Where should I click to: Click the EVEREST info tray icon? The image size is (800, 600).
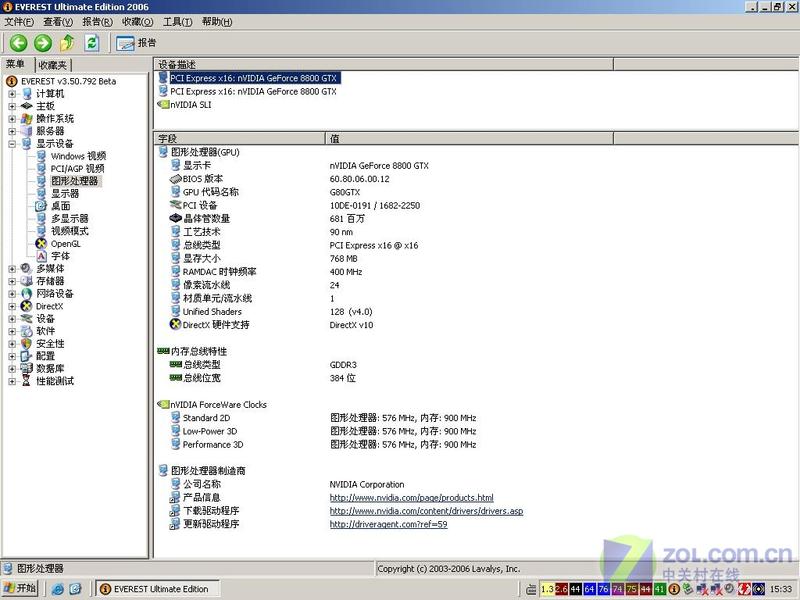pyautogui.click(x=673, y=589)
